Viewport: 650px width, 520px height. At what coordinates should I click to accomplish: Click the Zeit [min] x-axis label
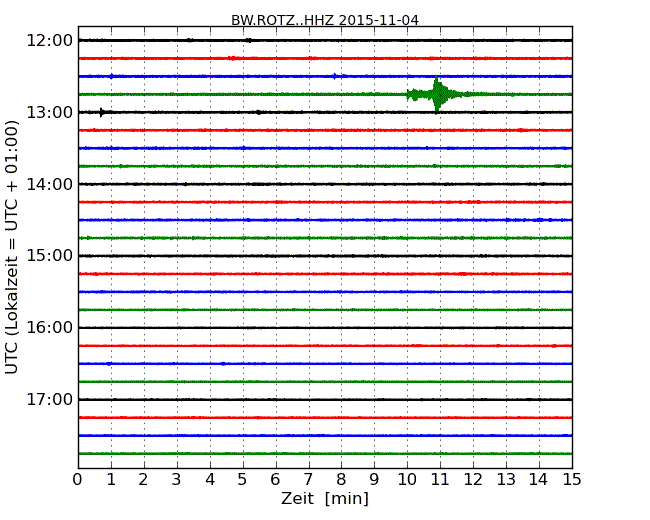(x=325, y=498)
